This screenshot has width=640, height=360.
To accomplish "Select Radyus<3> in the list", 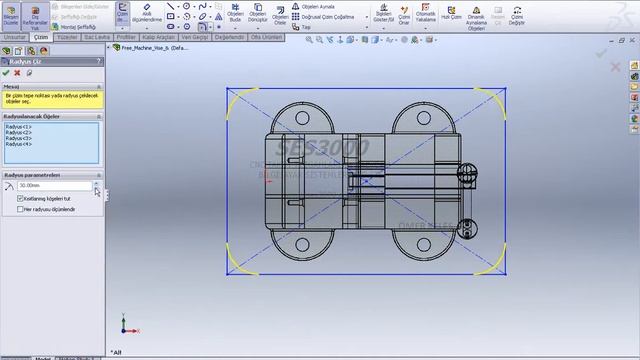I will click(x=18, y=138).
